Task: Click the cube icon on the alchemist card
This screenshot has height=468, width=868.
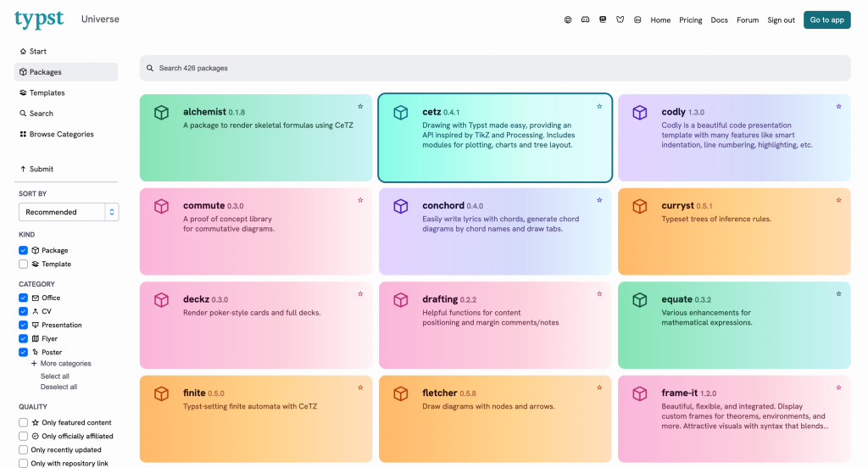Action: click(161, 113)
